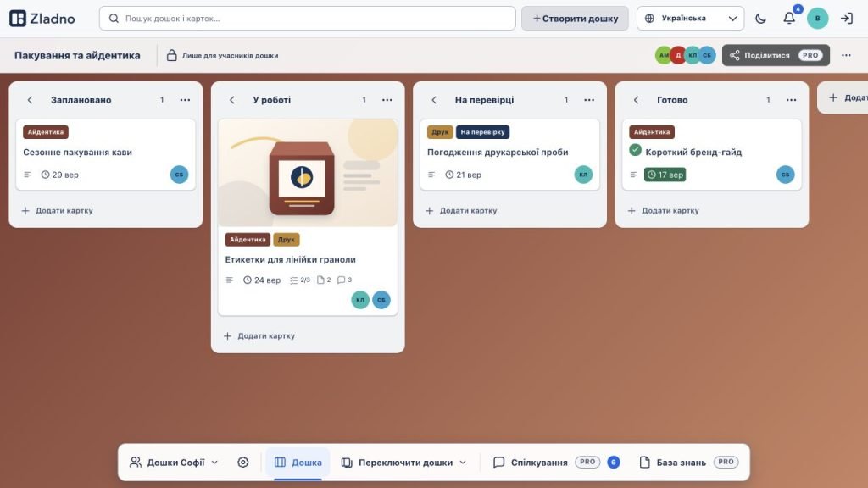Expand Переключити дошки dropdown
The width and height of the screenshot is (868, 488).
(404, 463)
